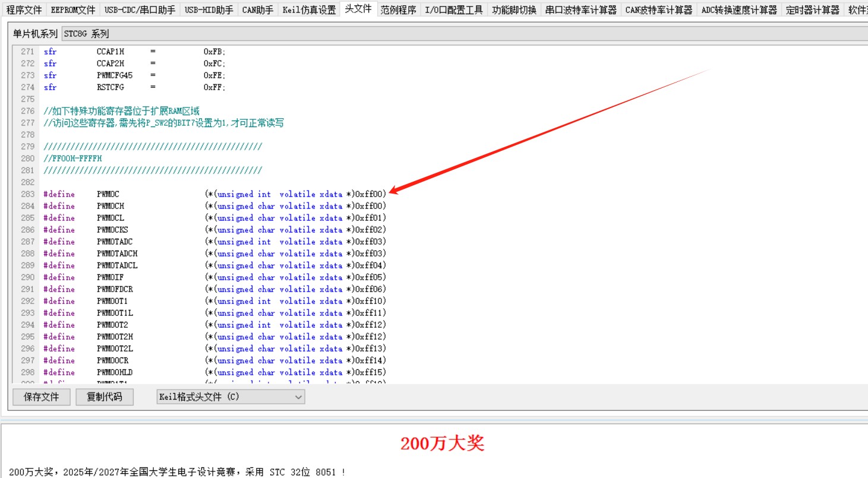Open the 定时器计算器 tab
The width and height of the screenshot is (868, 478).
coord(813,10)
